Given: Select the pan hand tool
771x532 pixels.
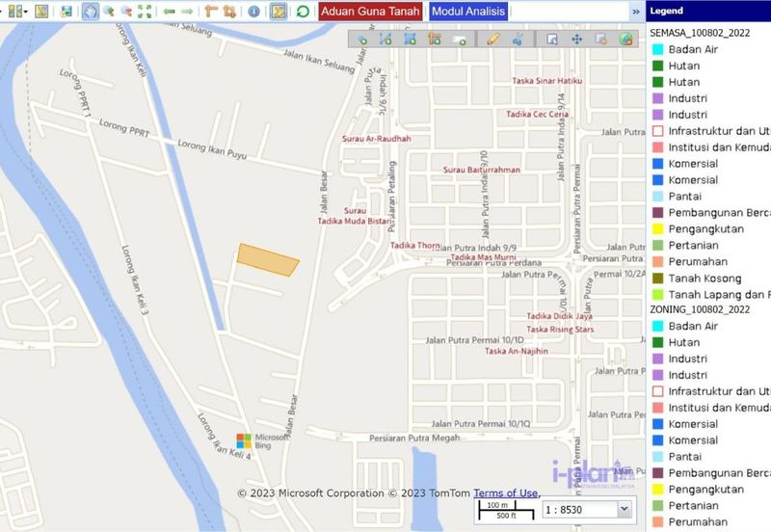Looking at the screenshot, I should [90, 12].
